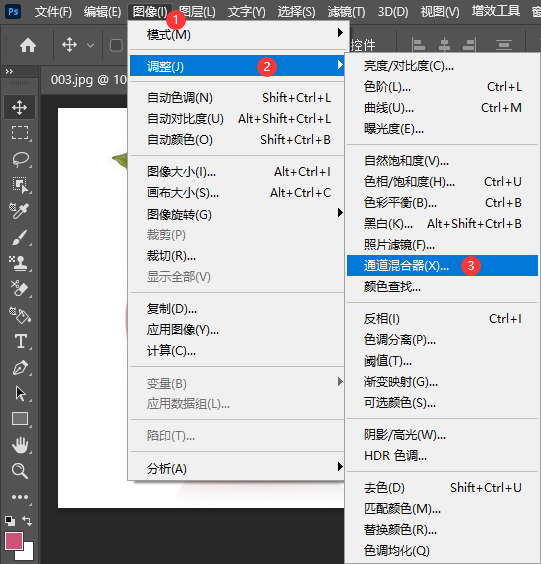Click the Home icon in options bar
541x564 pixels.
click(x=28, y=45)
